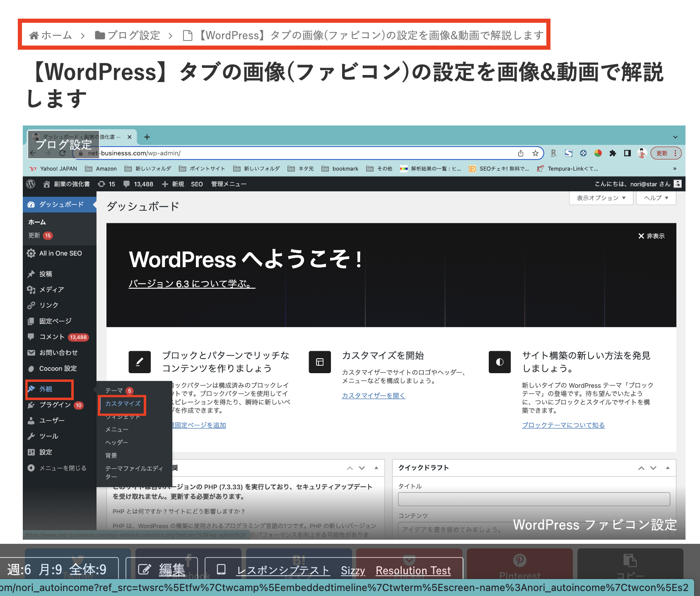700x596 pixels.
Task: Open the ブログ設定 breadcrumb category
Action: (128, 35)
